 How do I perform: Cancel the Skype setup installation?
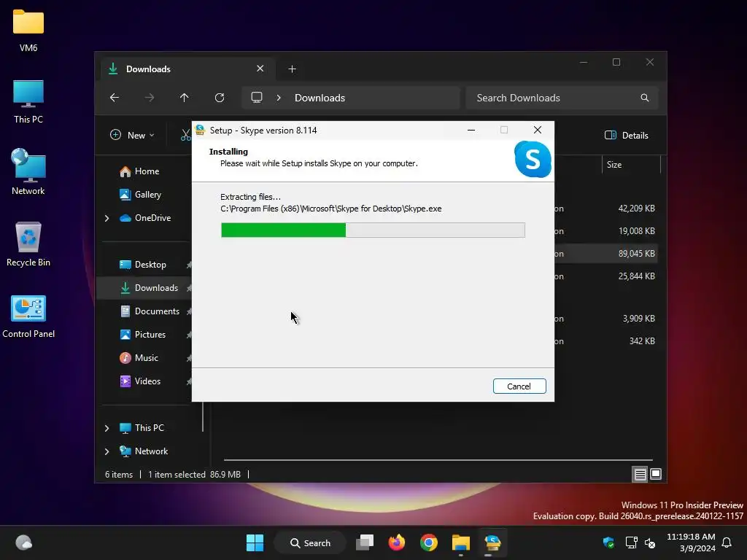point(519,386)
